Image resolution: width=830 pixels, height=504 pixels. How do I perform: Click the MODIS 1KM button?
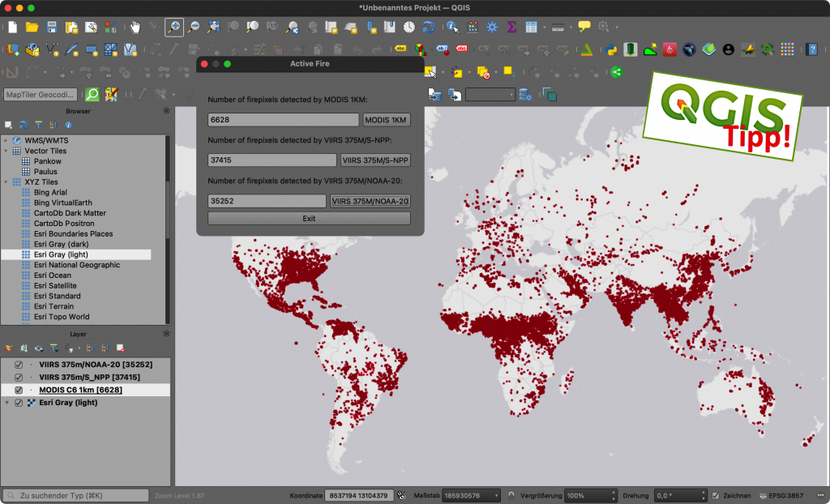pyautogui.click(x=386, y=120)
